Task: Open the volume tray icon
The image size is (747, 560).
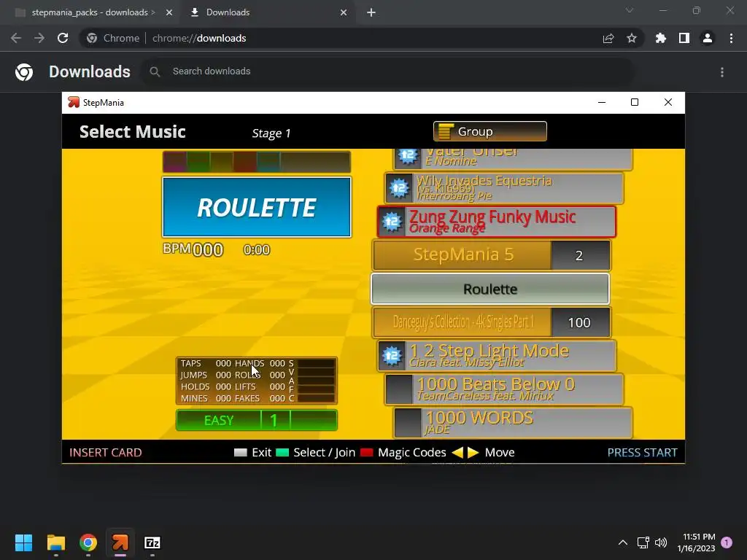Action: pos(661,542)
